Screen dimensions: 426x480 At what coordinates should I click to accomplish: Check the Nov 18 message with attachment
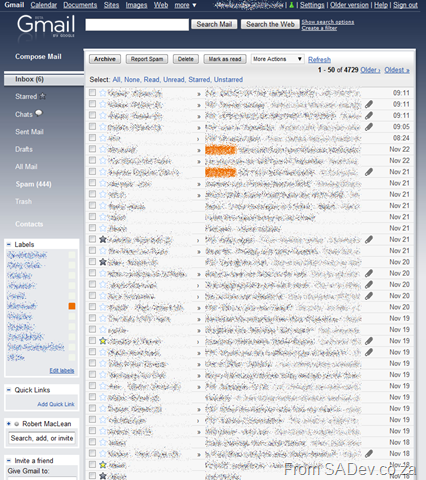pos(92,453)
